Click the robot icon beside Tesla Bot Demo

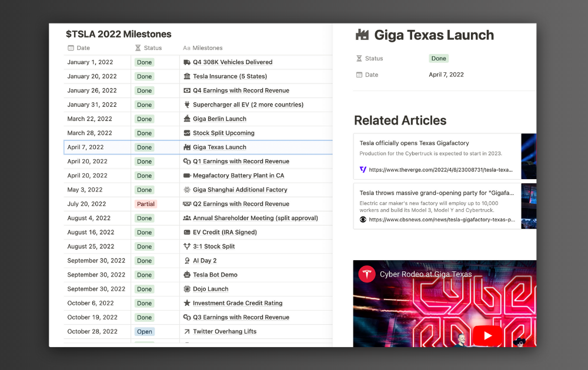pyautogui.click(x=187, y=275)
